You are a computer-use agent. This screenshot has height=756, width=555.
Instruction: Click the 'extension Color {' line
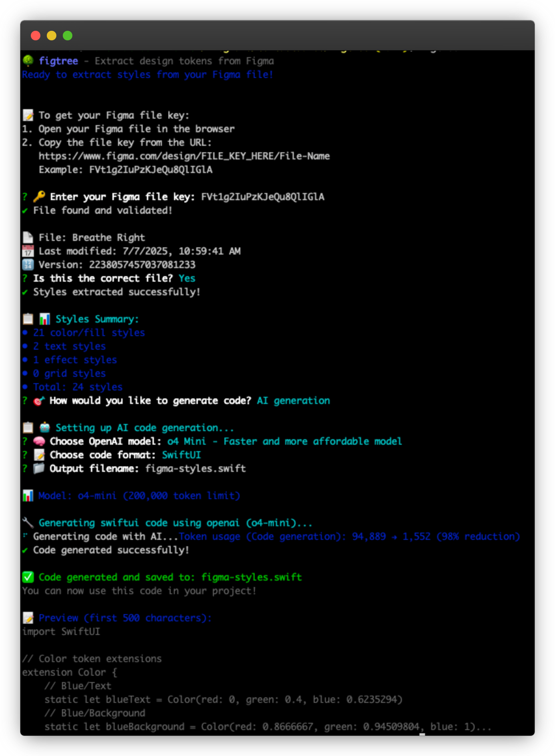[x=70, y=672]
